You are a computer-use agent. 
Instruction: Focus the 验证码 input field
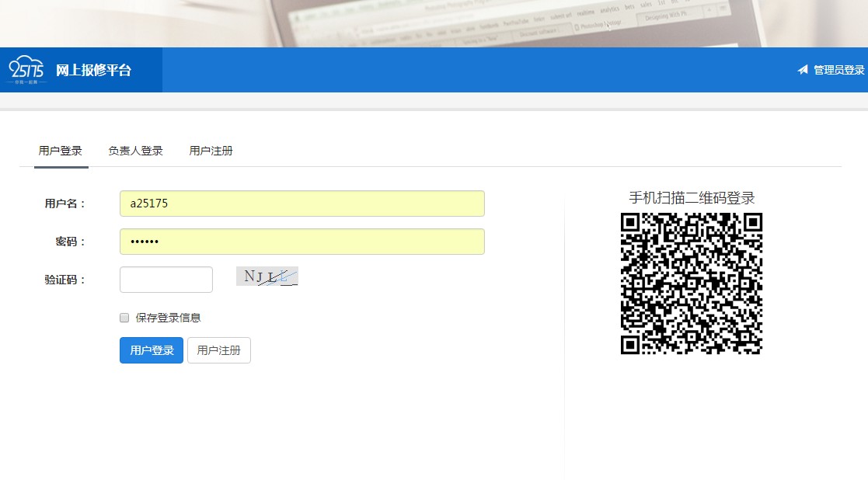[x=166, y=279]
